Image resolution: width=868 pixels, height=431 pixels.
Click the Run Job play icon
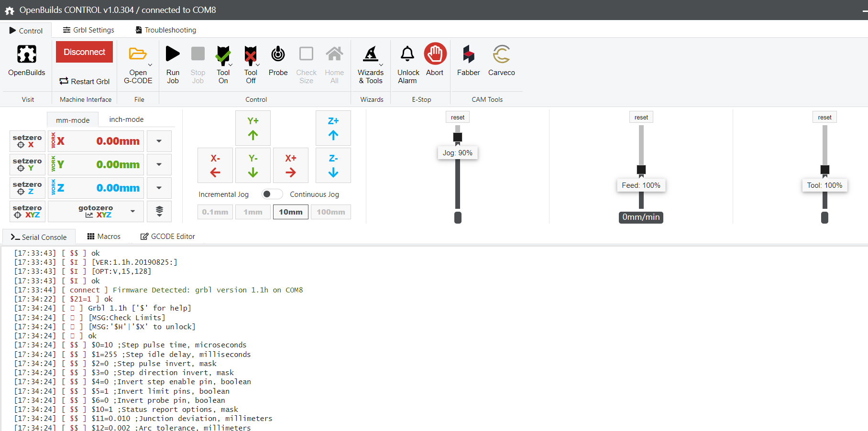point(173,54)
